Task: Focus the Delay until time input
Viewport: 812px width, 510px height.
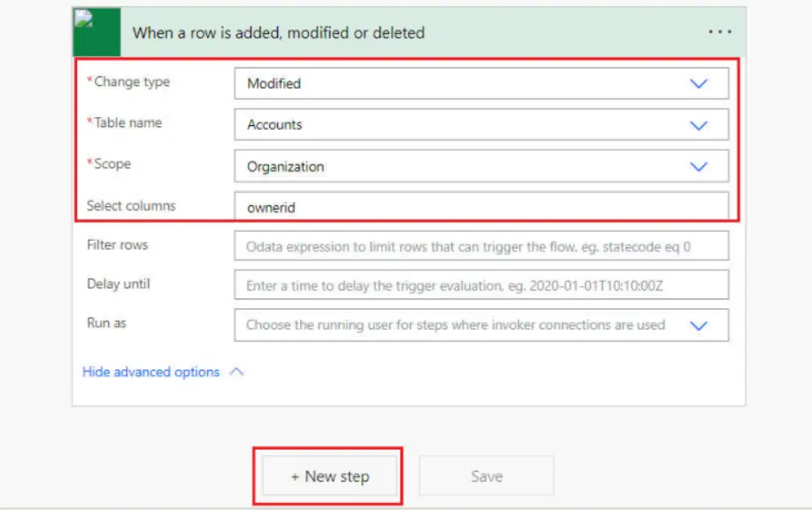Action: pyautogui.click(x=480, y=285)
